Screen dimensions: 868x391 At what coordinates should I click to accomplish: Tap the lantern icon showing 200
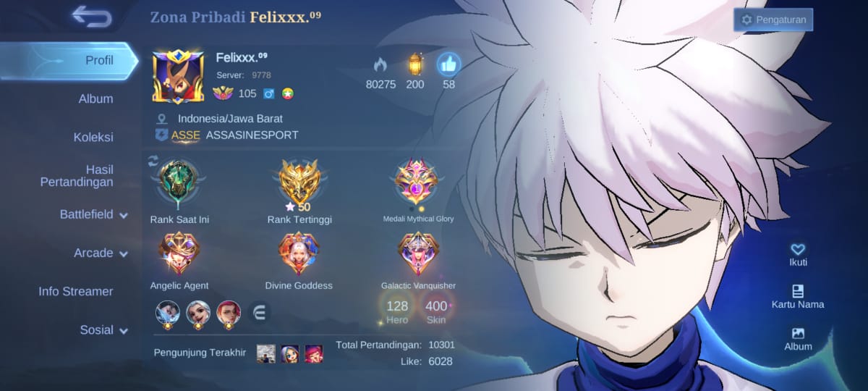pyautogui.click(x=414, y=64)
